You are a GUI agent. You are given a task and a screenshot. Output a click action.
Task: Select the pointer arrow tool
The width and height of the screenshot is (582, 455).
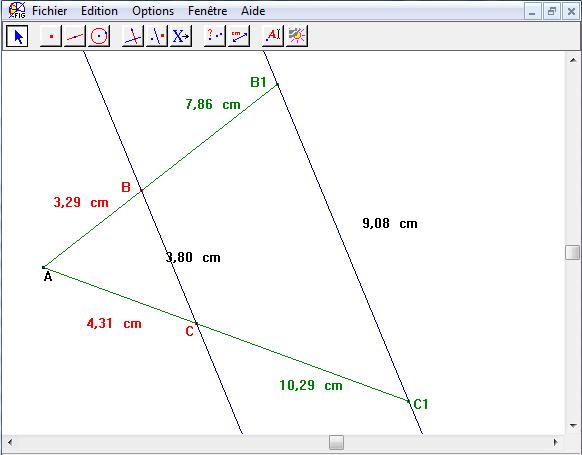[x=17, y=36]
